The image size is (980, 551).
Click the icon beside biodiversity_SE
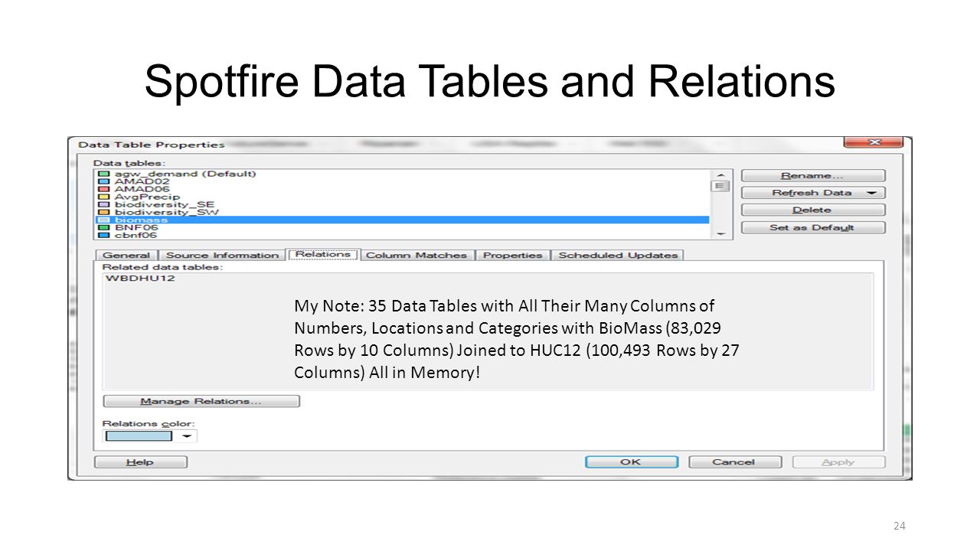pyautogui.click(x=103, y=204)
